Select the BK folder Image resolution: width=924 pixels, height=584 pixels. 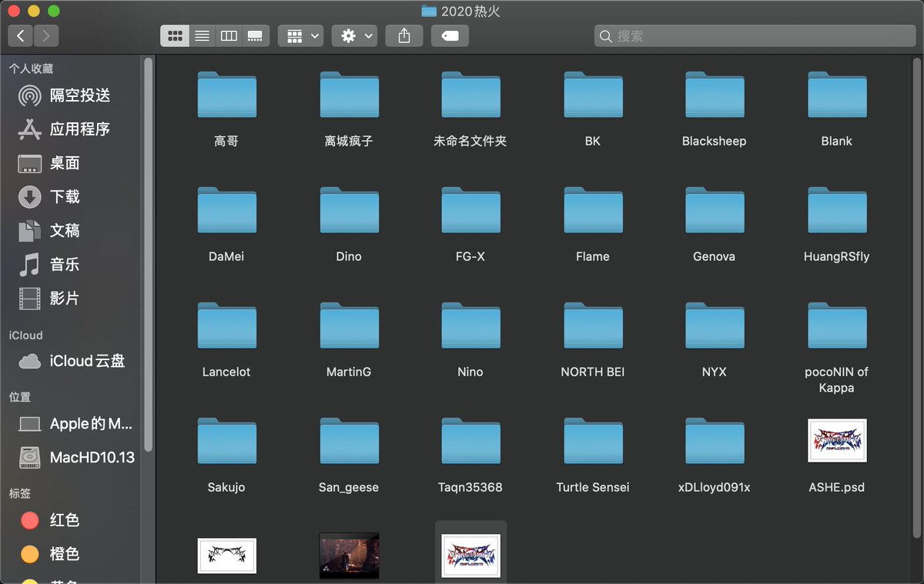pyautogui.click(x=593, y=95)
